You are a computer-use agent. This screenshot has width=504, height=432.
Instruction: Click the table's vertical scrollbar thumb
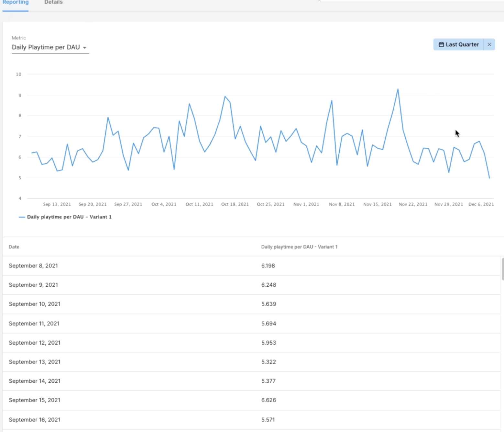tap(502, 269)
